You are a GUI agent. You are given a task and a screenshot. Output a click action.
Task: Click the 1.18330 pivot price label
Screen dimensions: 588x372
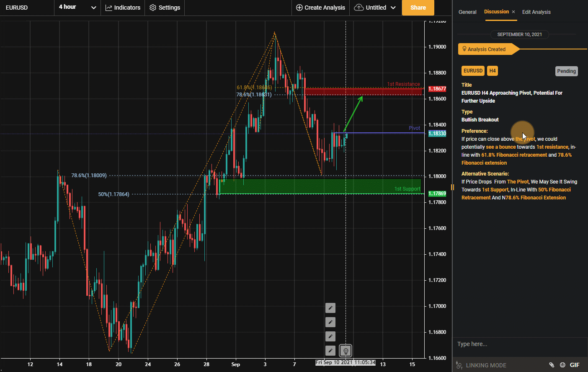[x=437, y=133]
